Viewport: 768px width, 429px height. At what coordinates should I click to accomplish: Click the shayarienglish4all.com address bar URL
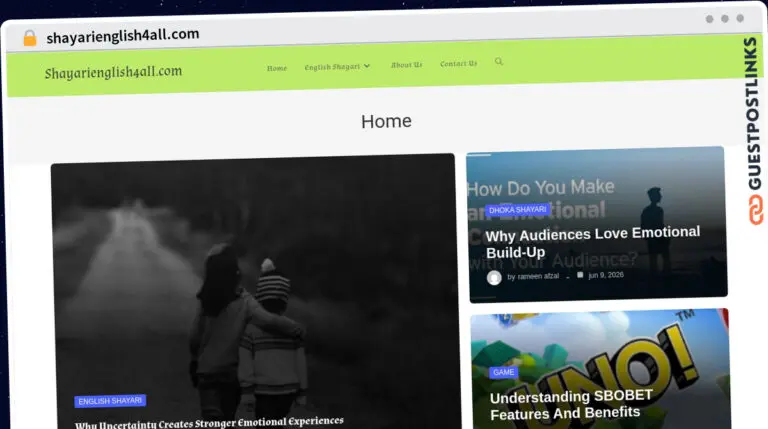pos(123,36)
